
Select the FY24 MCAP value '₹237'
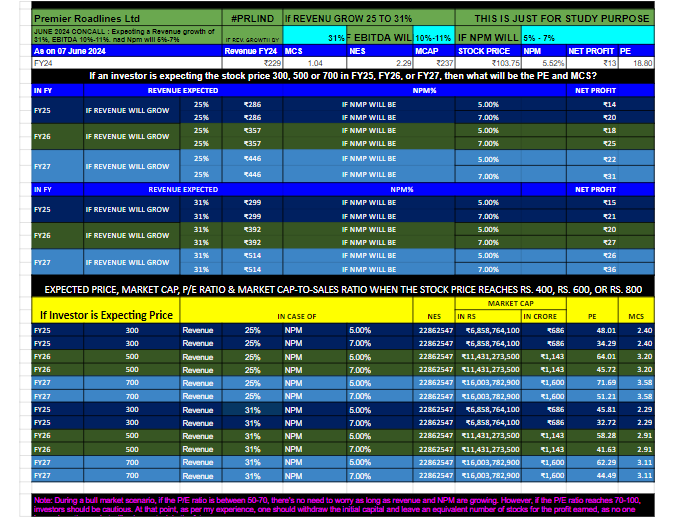tap(434, 63)
